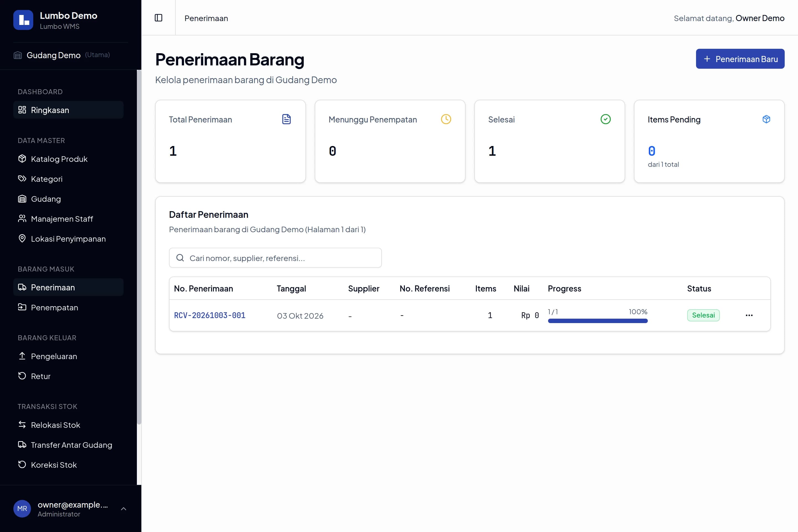
Task: Toggle the sidebar panel icon
Action: click(158, 18)
